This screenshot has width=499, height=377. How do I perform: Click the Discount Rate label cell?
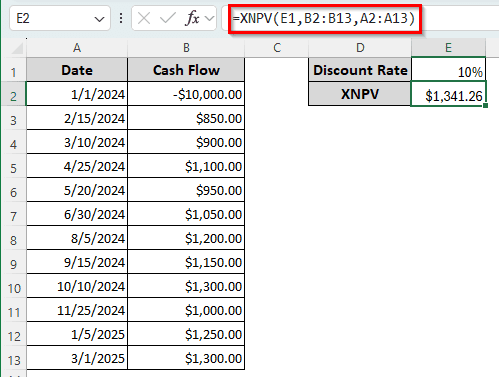point(360,70)
